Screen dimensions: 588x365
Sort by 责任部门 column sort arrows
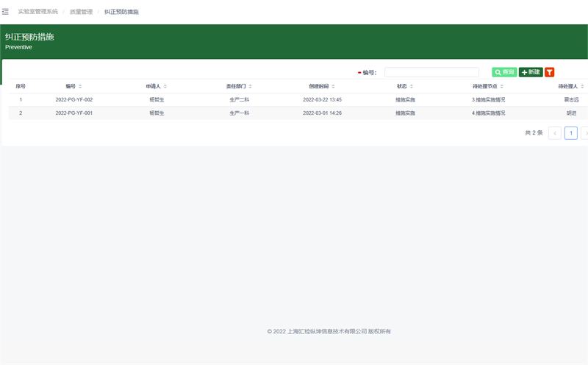(250, 87)
